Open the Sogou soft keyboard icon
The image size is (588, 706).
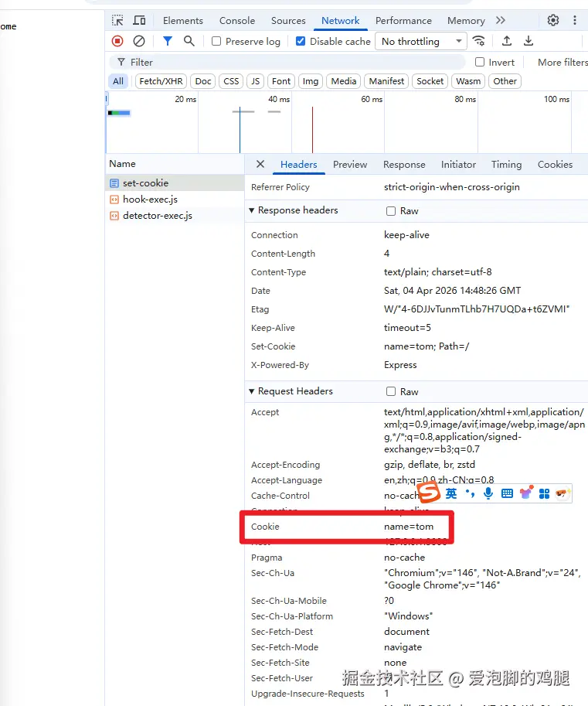coord(507,493)
